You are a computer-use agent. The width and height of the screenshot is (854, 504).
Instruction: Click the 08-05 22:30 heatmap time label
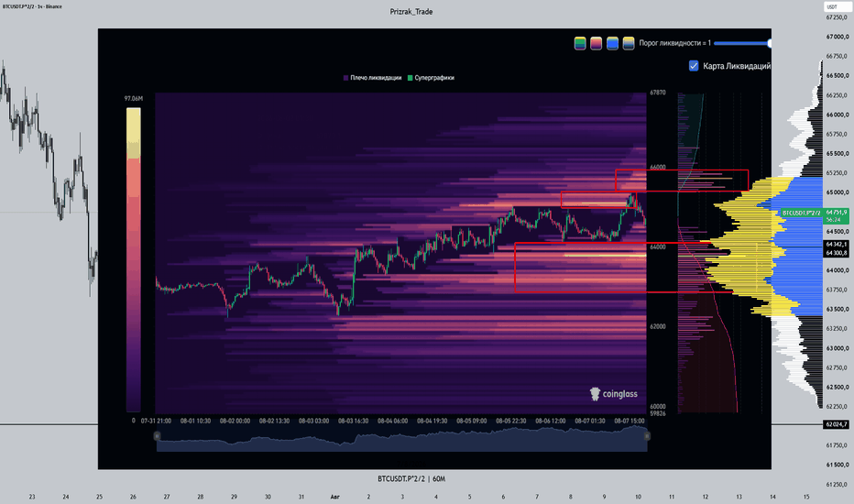tap(511, 422)
